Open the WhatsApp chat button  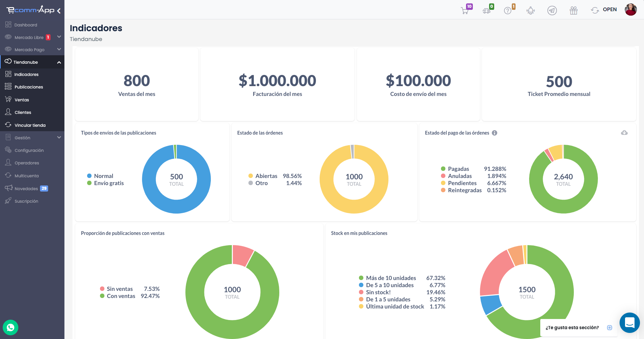click(11, 327)
